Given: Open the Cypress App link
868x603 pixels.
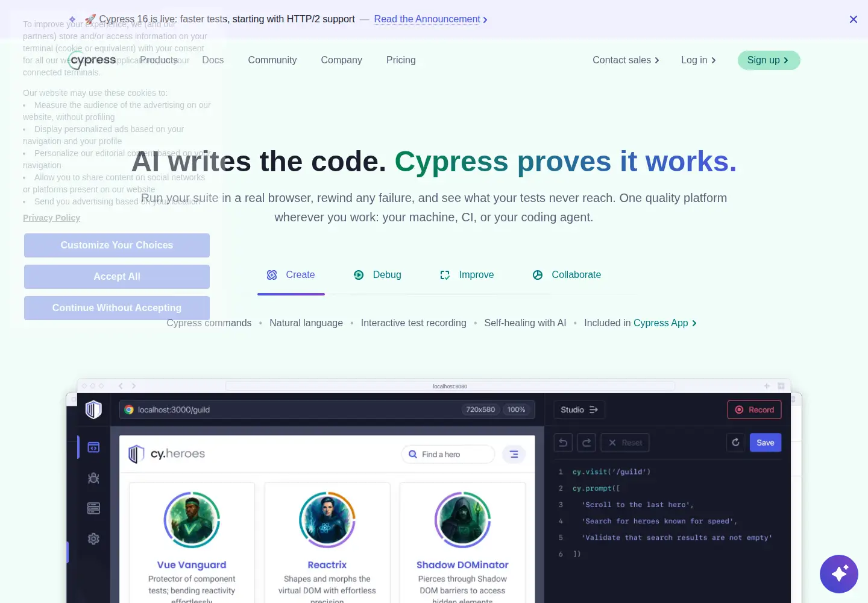Looking at the screenshot, I should 665,323.
